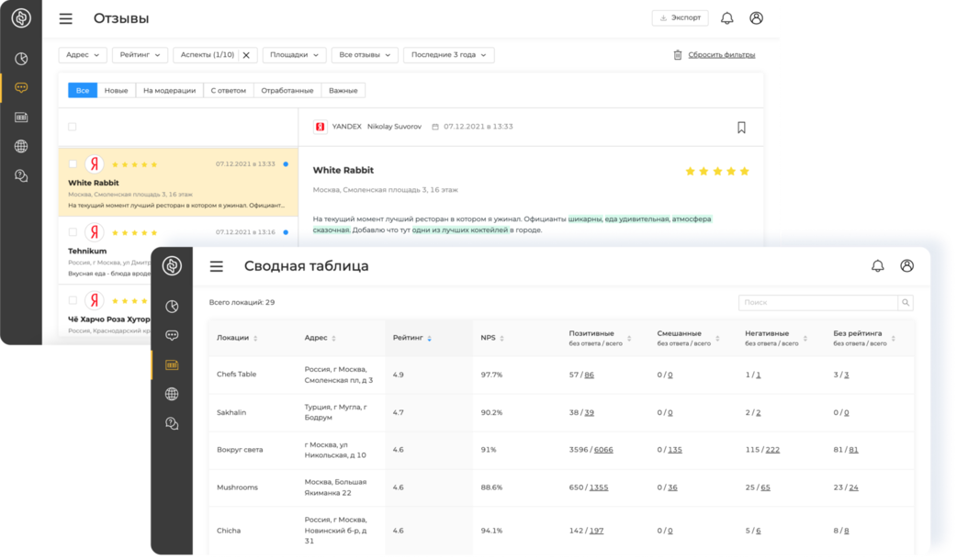Open globe icon in Сводная таблица sidebar
This screenshot has width=957, height=560.
[172, 394]
